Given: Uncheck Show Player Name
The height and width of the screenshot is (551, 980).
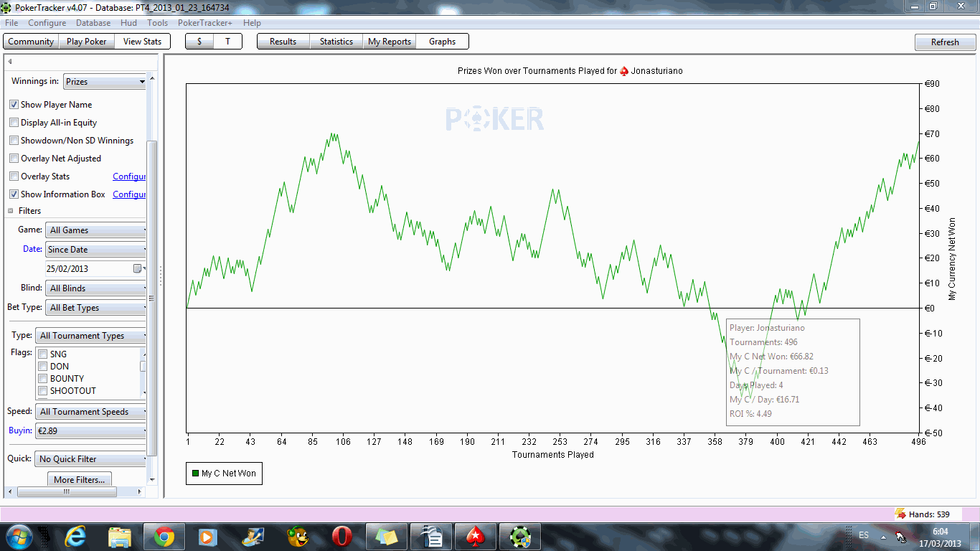Looking at the screenshot, I should click(14, 105).
